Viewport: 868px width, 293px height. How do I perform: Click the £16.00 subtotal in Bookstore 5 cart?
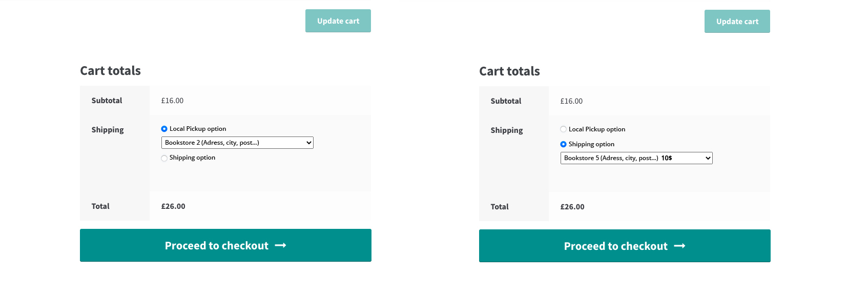coord(571,101)
